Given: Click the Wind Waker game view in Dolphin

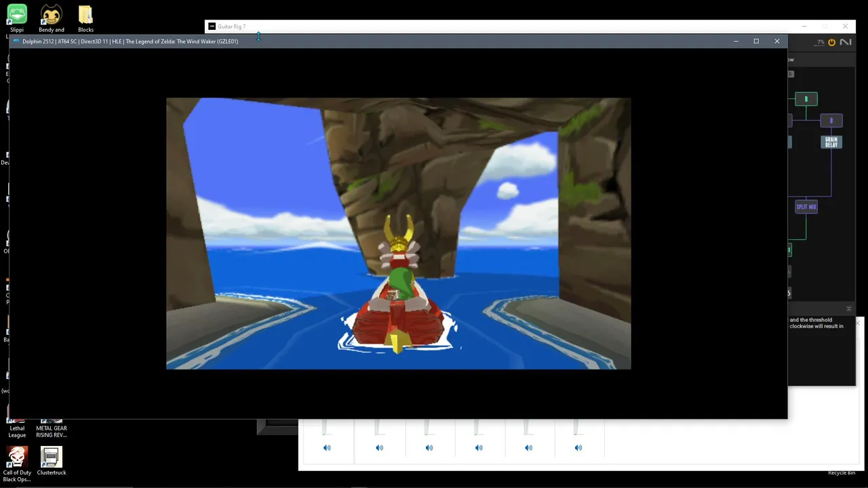Looking at the screenshot, I should pyautogui.click(x=399, y=234).
